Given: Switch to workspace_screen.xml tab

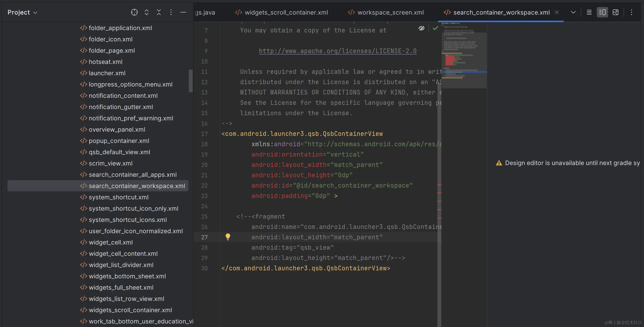Looking at the screenshot, I should 386,12.
